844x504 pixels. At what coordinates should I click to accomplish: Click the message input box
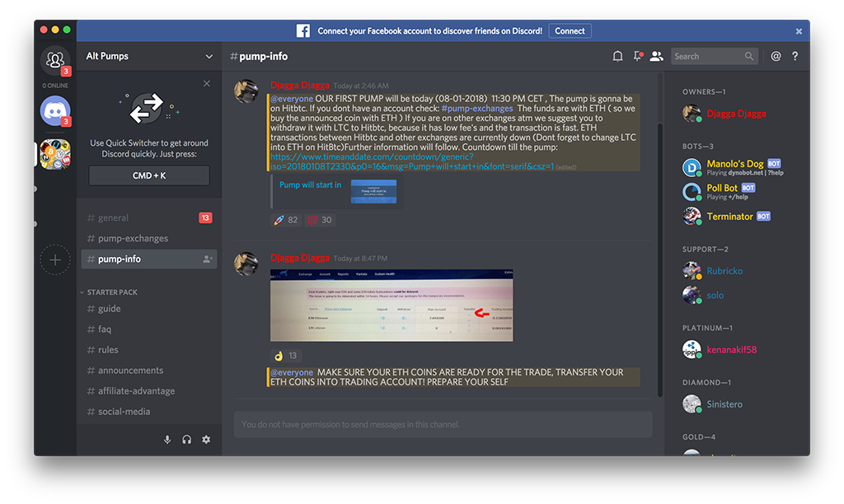tap(443, 424)
